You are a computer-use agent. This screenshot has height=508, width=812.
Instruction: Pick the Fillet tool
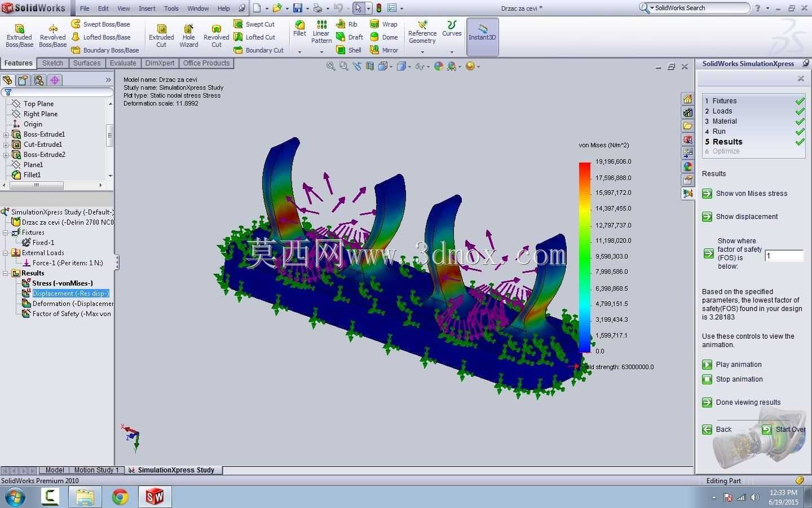click(x=299, y=29)
